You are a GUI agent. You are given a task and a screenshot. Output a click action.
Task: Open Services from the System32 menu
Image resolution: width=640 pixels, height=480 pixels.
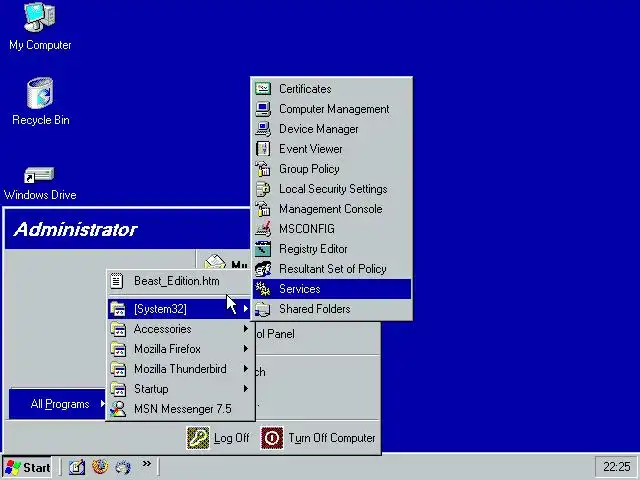point(332,289)
